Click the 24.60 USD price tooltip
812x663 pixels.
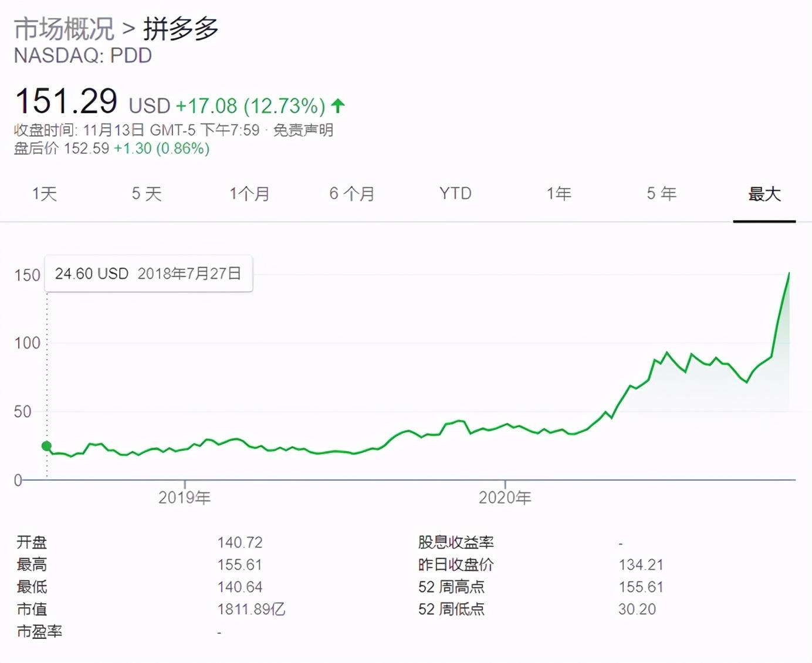pos(148,273)
